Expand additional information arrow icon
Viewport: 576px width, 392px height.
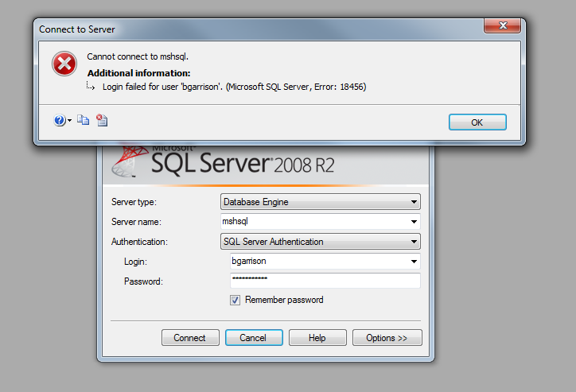(91, 86)
